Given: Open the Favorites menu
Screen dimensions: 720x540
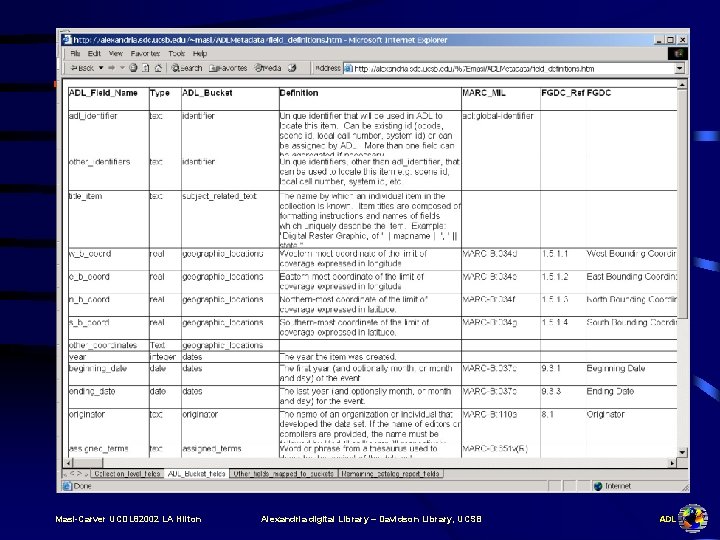Looking at the screenshot, I should click(x=145, y=54).
